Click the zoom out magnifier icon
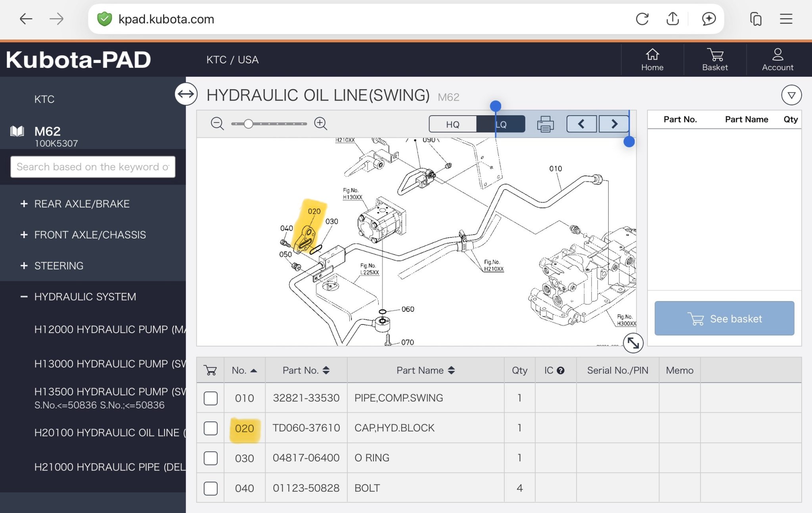The image size is (812, 513). [217, 124]
